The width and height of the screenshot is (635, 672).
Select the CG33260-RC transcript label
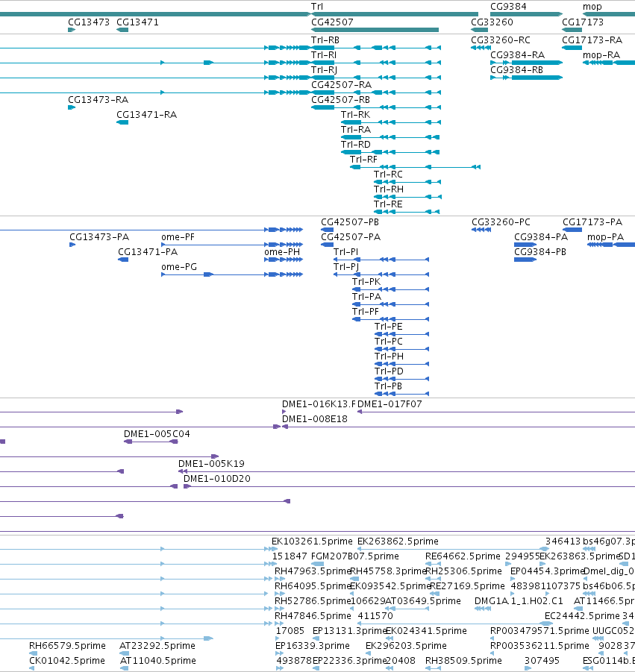[501, 40]
